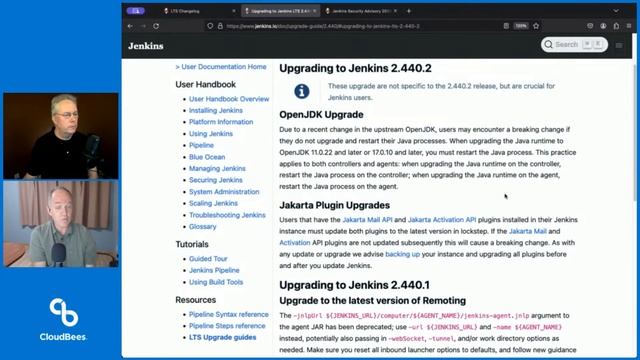
Task: Click the browser forward arrow
Action: [x=143, y=26]
